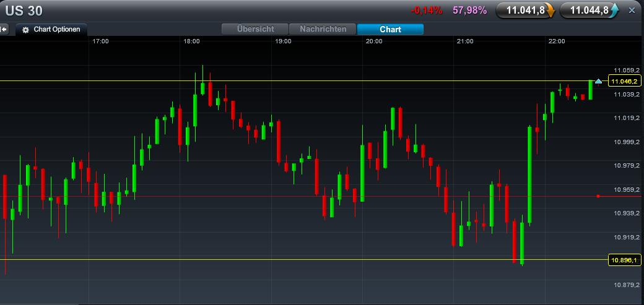Click the 19:00 time axis label
Screen dimensions: 644x305
(x=283, y=41)
